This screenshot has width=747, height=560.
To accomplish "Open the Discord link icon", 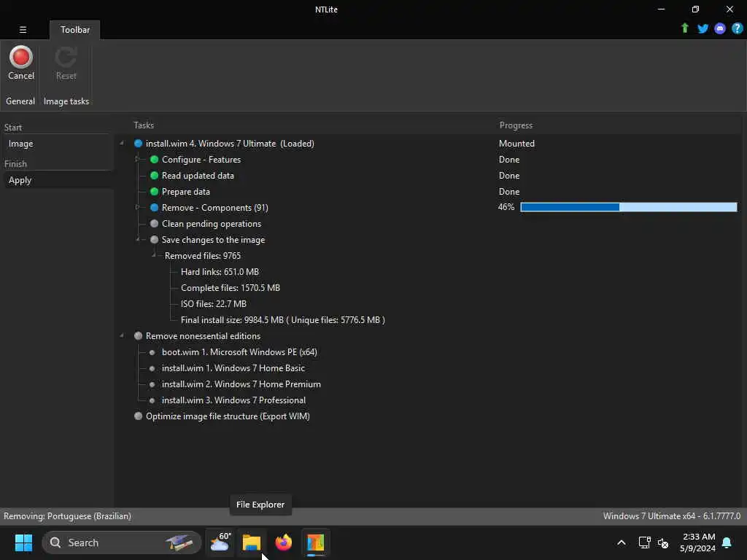I will 720,28.
